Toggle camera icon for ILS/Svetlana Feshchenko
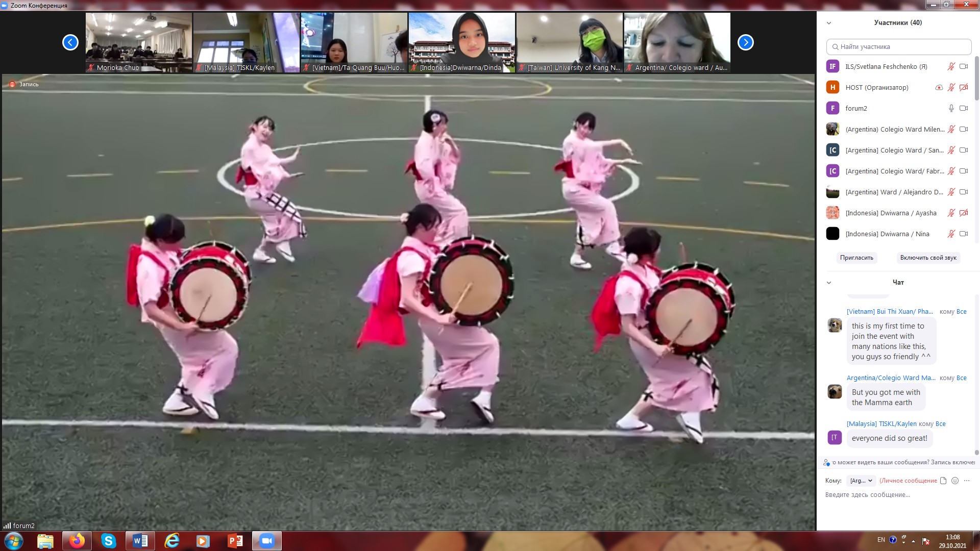 tap(964, 66)
